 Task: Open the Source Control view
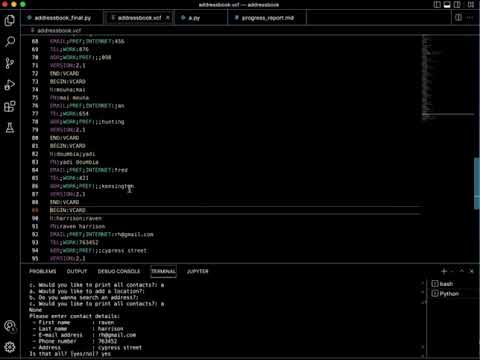[x=10, y=63]
